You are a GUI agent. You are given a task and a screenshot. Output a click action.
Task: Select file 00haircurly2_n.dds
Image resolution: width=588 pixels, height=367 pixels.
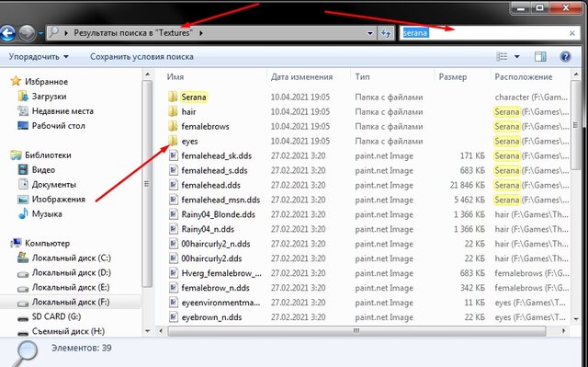pyautogui.click(x=216, y=244)
